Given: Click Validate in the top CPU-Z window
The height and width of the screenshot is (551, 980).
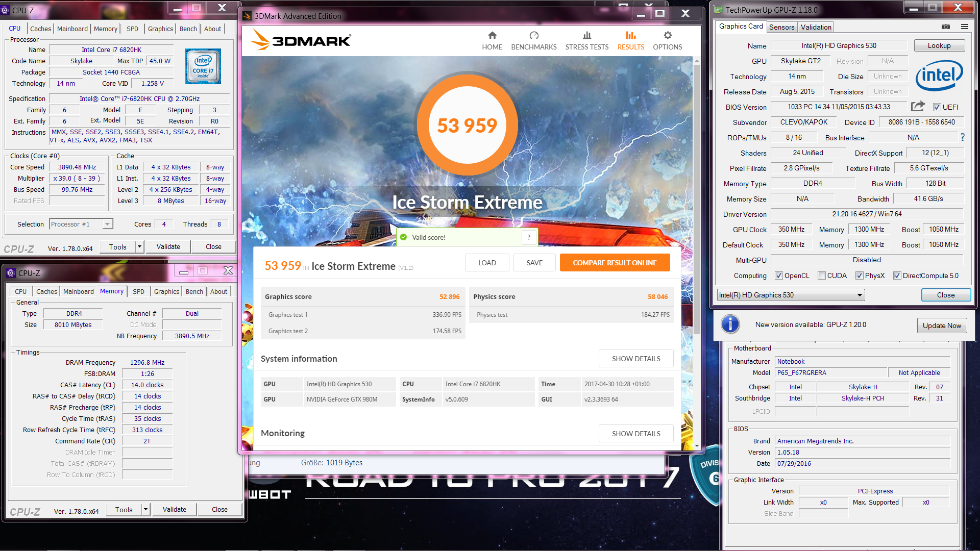Looking at the screenshot, I should tap(168, 247).
